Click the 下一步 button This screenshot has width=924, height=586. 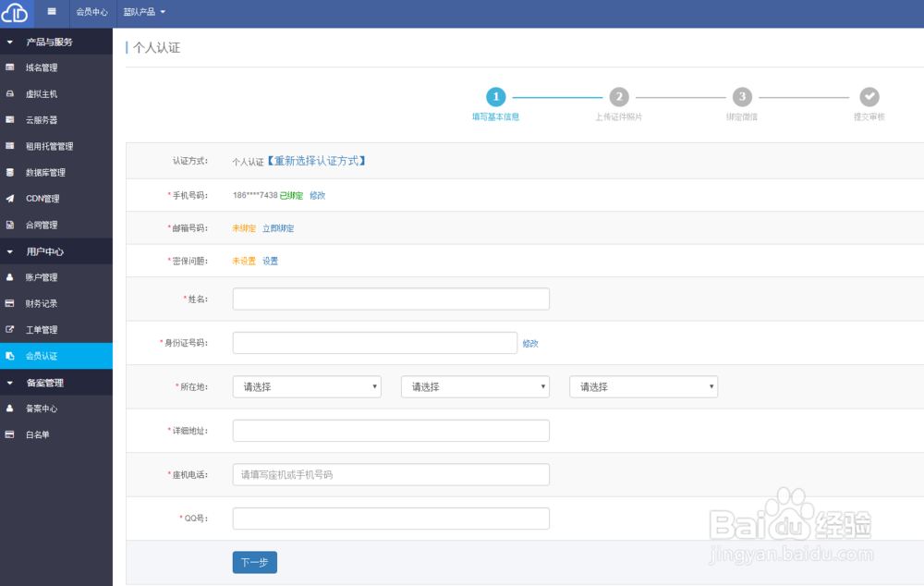255,562
